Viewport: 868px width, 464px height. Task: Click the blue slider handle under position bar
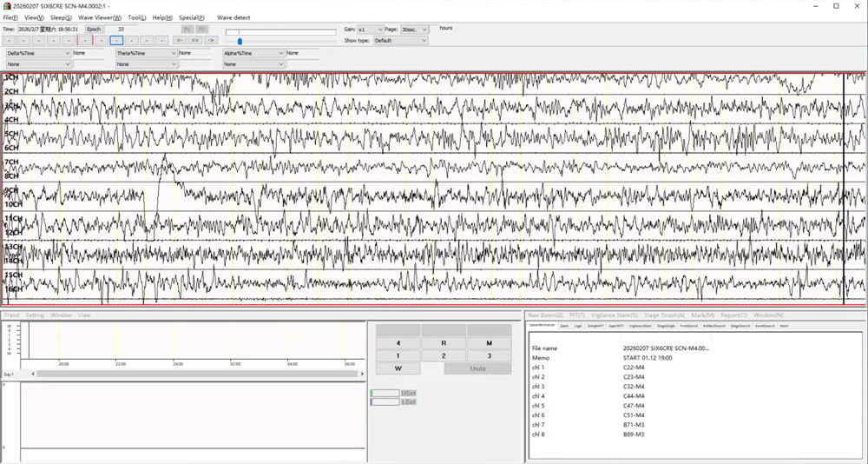pos(240,41)
